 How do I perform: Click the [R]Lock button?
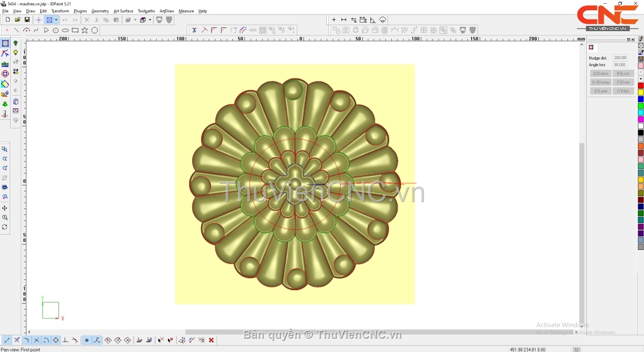[624, 74]
